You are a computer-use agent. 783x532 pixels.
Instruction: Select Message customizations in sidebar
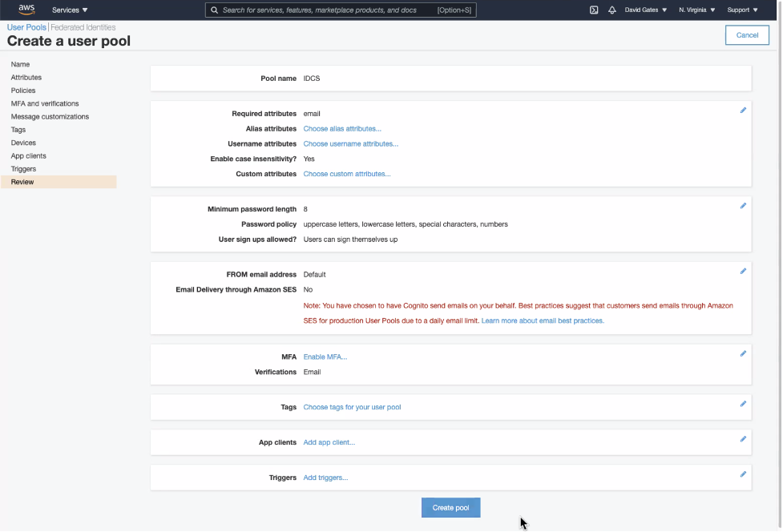click(50, 117)
